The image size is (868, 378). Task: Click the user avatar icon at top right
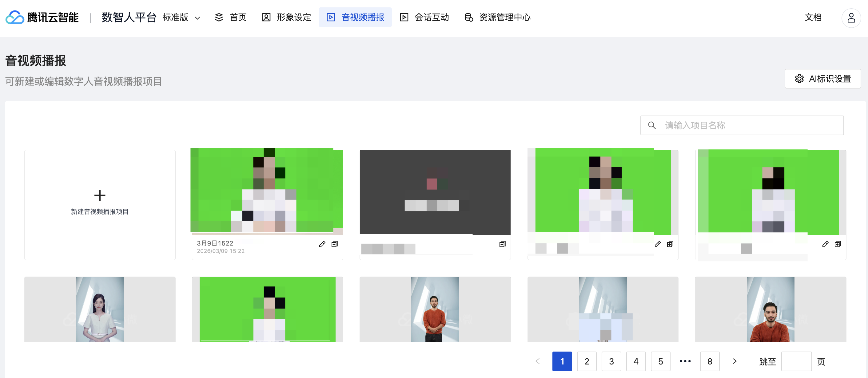click(x=851, y=18)
